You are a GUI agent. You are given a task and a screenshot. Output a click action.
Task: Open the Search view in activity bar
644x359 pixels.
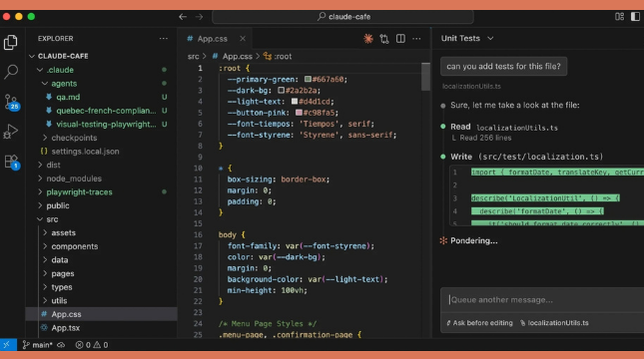pos(11,72)
